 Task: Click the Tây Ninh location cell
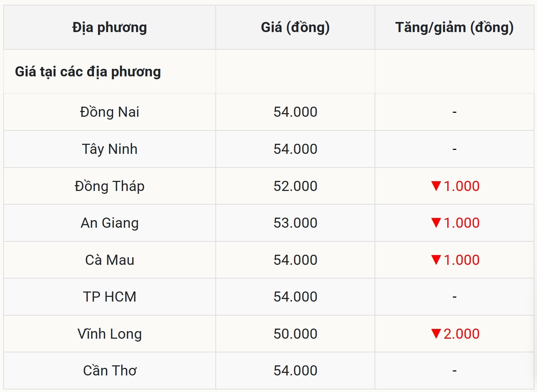[109, 149]
